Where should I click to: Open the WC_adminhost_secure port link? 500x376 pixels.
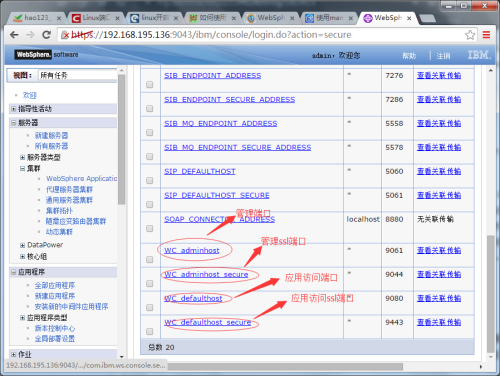click(206, 274)
